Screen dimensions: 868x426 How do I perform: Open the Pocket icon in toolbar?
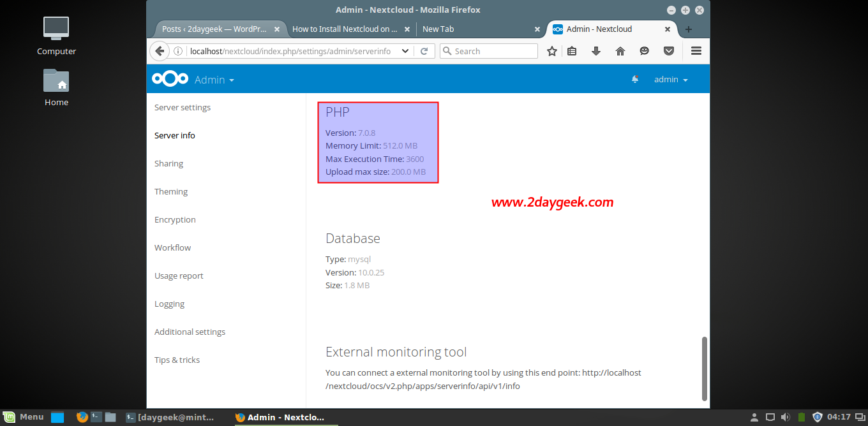pos(669,51)
